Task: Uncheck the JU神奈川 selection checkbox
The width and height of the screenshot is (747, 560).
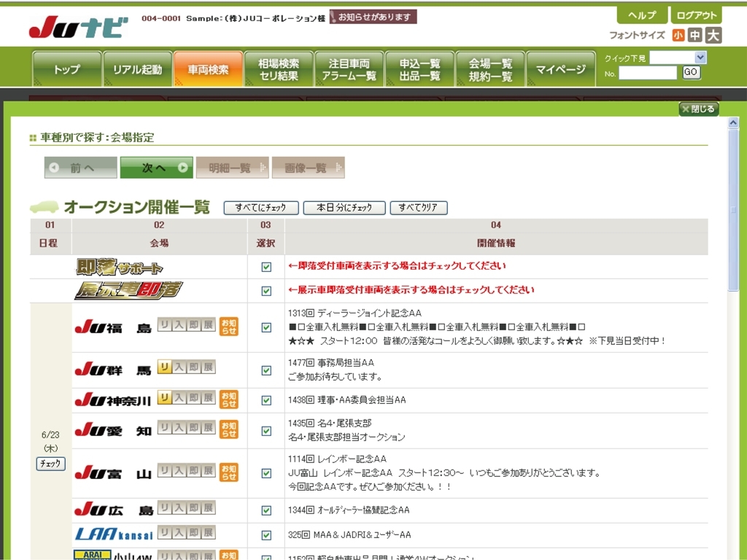Action: pos(266,400)
